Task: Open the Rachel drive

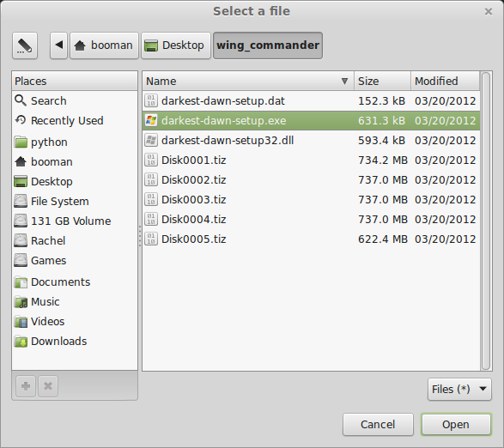Action: pos(75,240)
